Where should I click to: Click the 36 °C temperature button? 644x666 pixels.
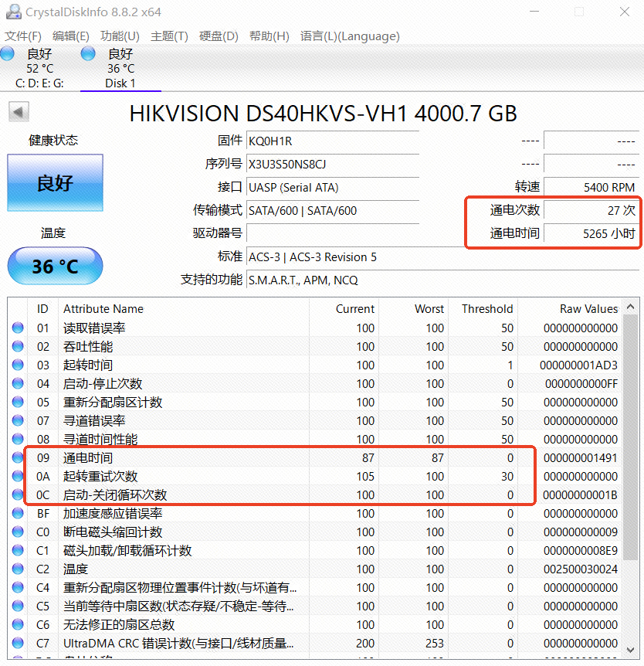[55, 266]
